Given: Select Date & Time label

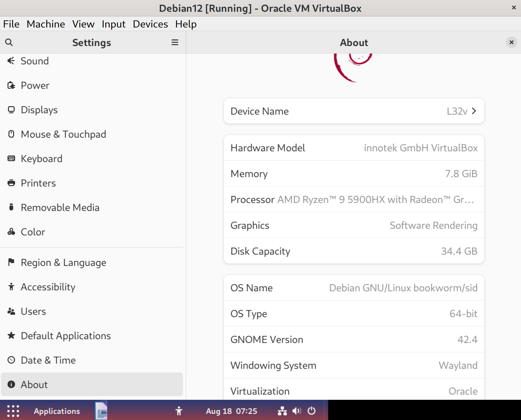Looking at the screenshot, I should [x=48, y=360].
